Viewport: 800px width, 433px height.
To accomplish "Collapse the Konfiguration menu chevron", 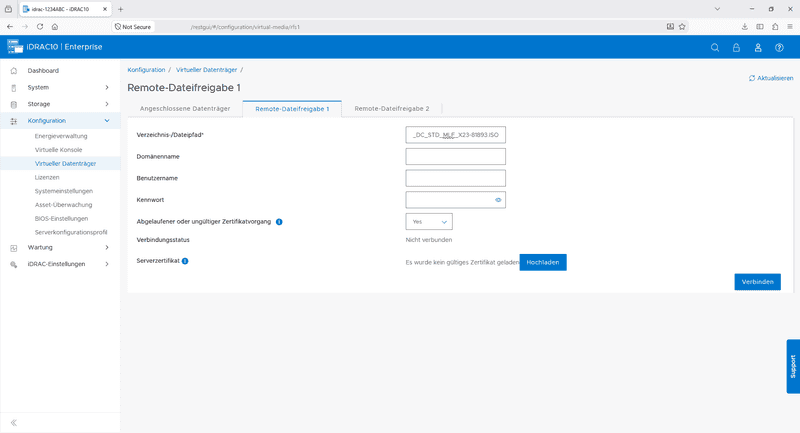I will click(107, 121).
